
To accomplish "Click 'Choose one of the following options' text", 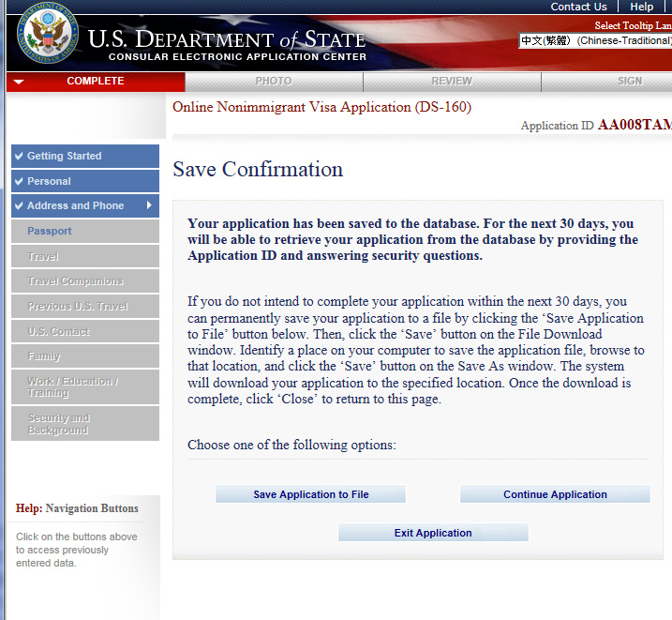I will click(291, 445).
